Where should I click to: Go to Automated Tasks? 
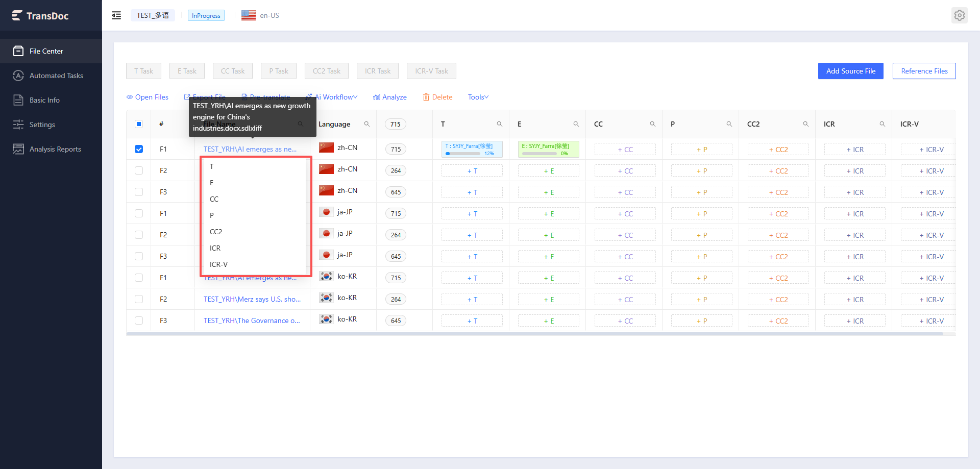point(51,76)
